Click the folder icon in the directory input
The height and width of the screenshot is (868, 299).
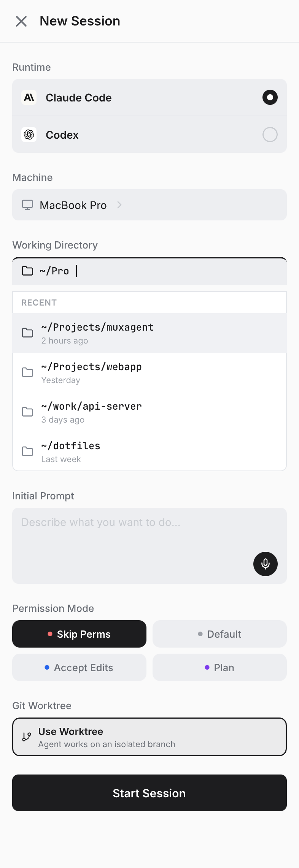click(x=27, y=271)
